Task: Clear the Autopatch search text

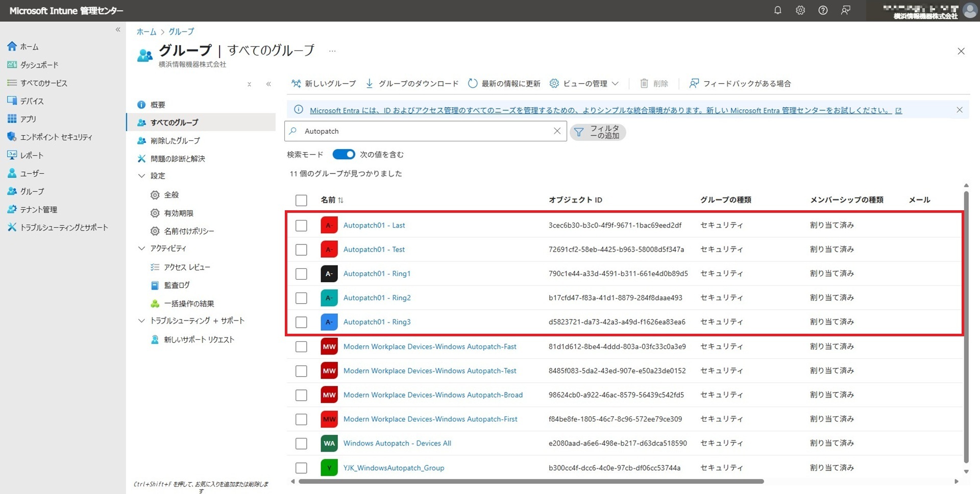Action: pos(557,131)
